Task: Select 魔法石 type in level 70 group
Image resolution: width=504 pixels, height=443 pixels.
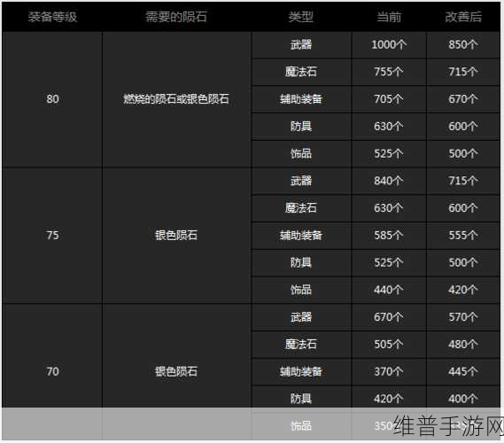Action: click(301, 344)
